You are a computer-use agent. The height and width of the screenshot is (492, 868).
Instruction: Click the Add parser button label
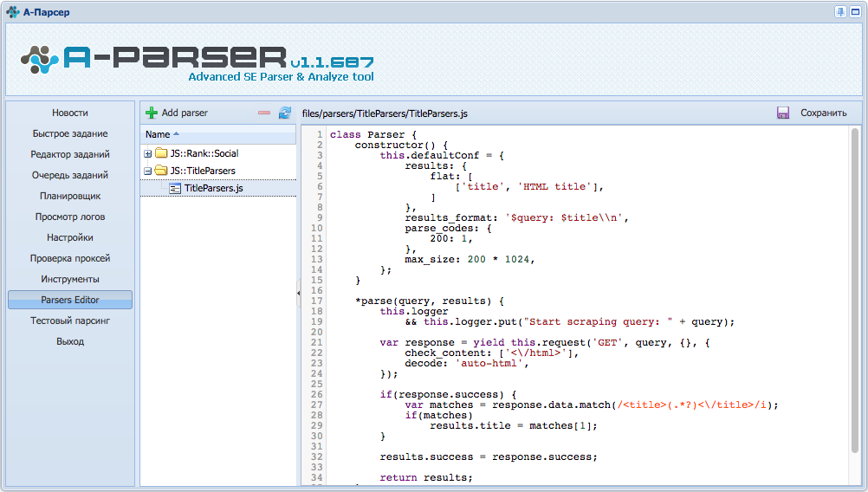(185, 113)
